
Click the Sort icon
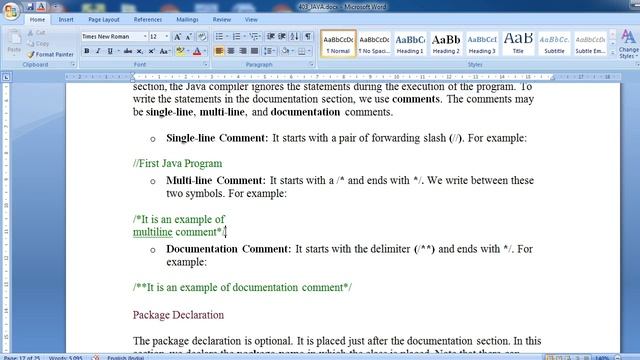point(294,37)
